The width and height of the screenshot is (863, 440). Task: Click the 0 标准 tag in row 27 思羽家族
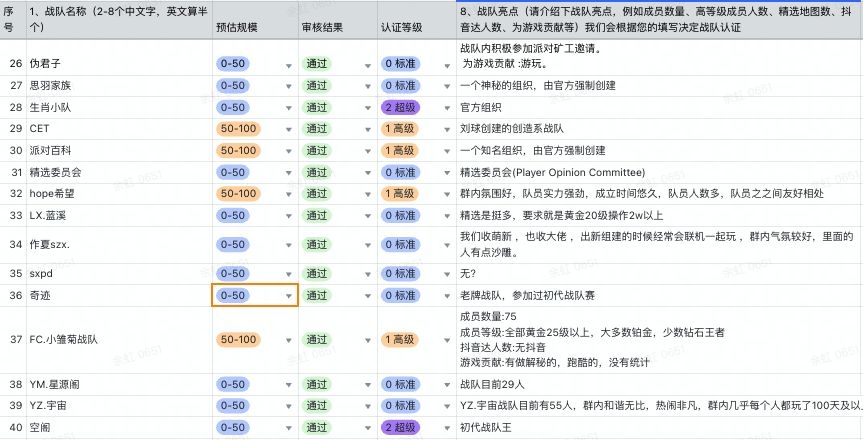pos(400,85)
